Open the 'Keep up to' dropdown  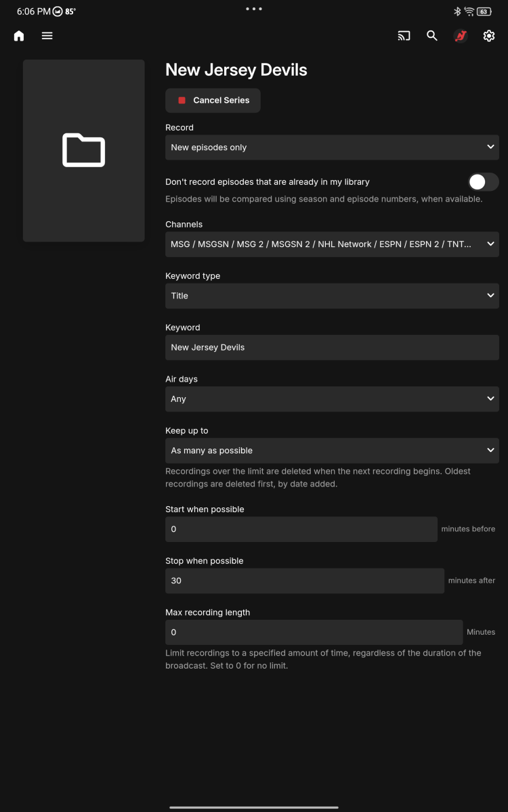click(x=332, y=450)
